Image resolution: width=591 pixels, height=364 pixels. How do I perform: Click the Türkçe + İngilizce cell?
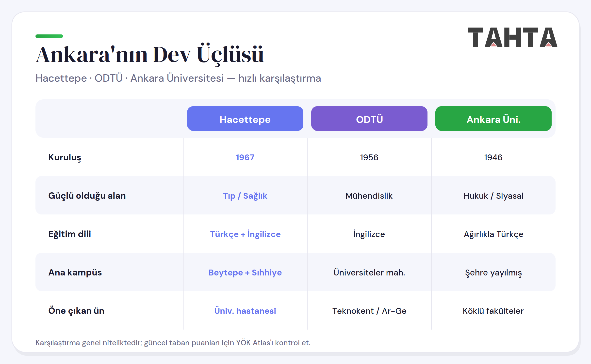(245, 234)
